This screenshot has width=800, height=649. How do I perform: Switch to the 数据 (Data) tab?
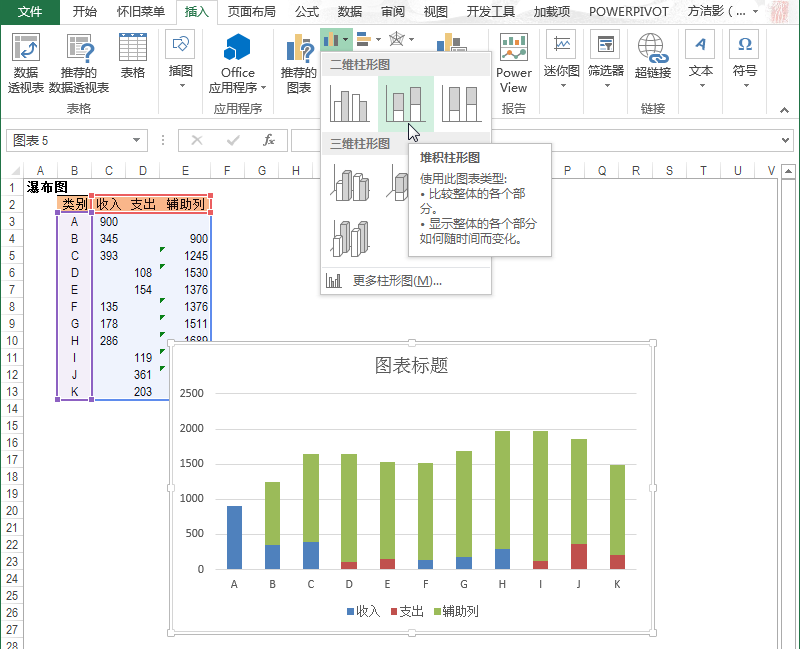350,11
